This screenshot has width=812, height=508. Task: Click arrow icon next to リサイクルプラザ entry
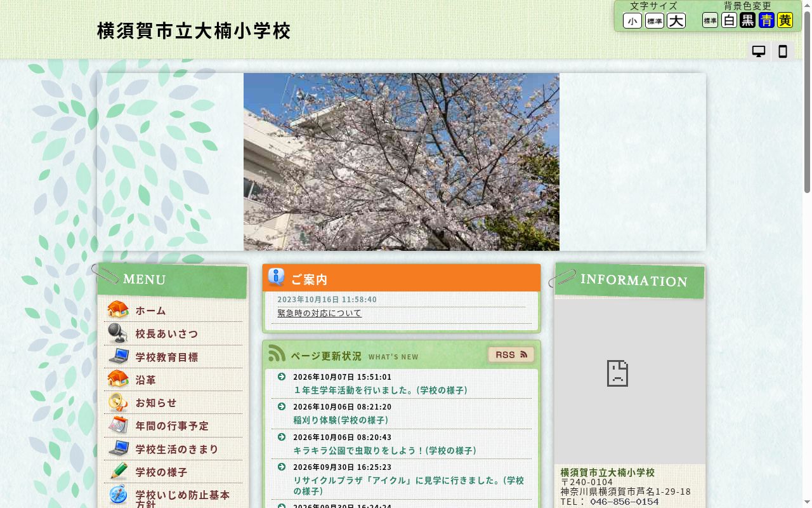coord(282,467)
